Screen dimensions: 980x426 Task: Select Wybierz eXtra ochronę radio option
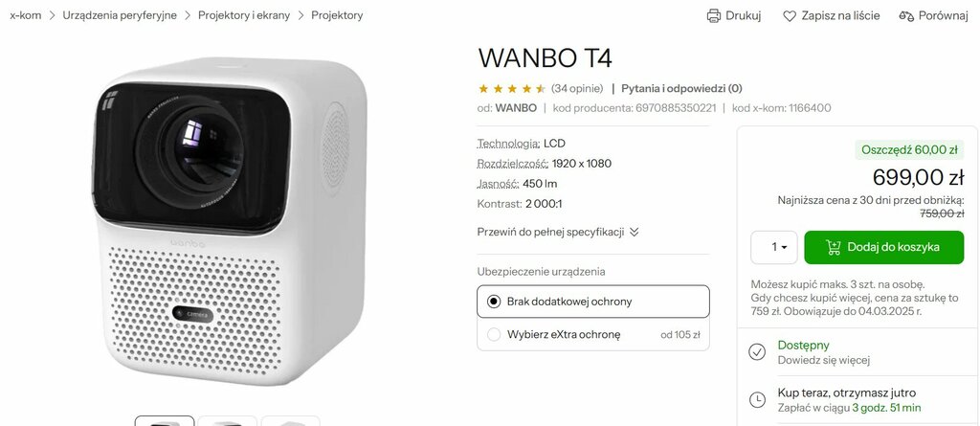point(494,335)
